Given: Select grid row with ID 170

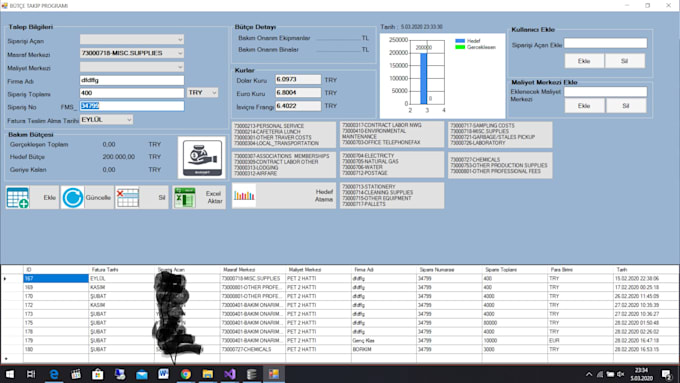Looking at the screenshot, I should tap(56, 296).
